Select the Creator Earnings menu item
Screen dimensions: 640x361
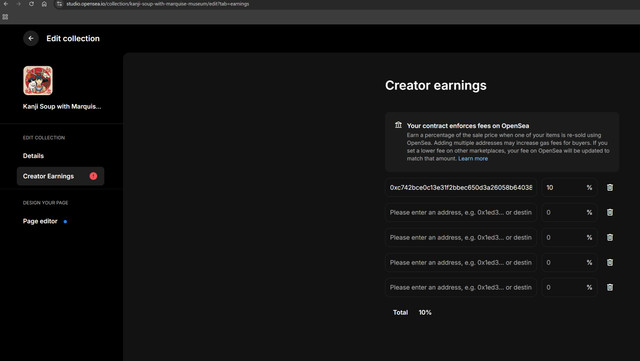(x=60, y=176)
